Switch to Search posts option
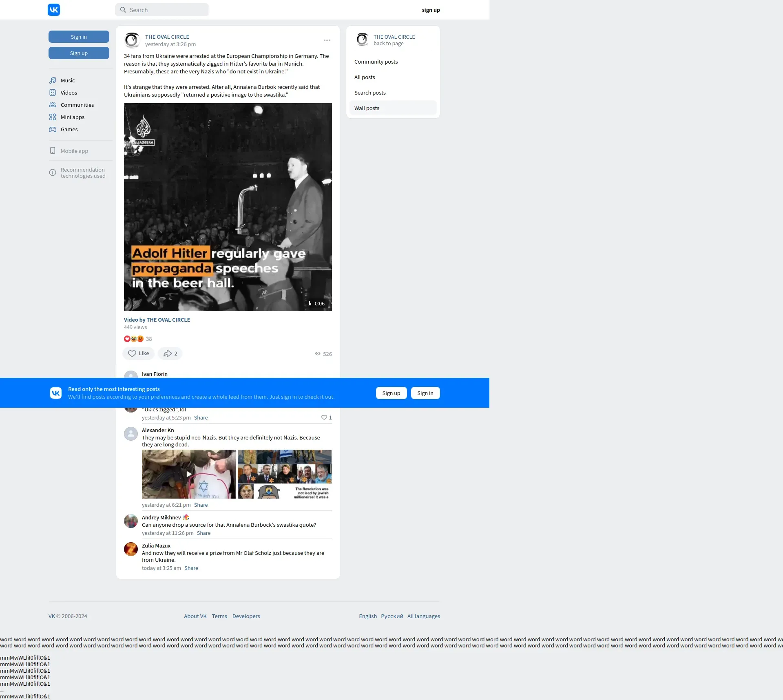 click(370, 93)
